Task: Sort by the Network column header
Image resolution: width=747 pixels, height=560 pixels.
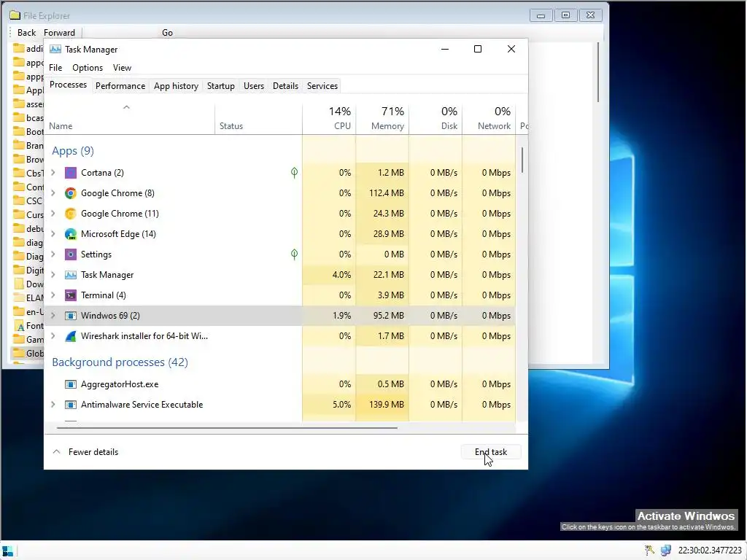Action: click(489, 119)
